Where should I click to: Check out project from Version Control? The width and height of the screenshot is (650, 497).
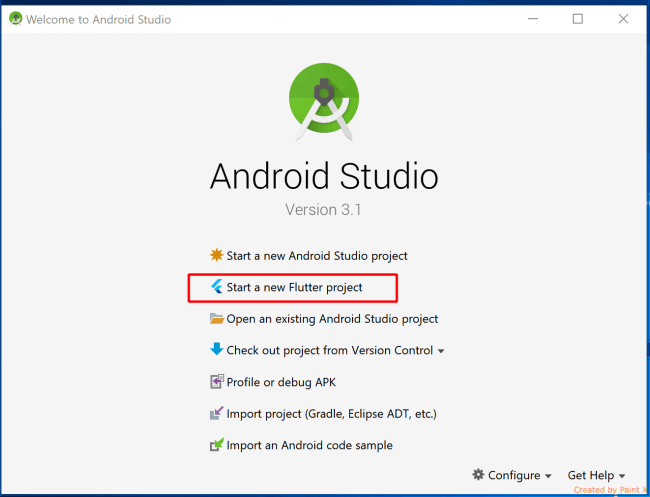coord(327,350)
